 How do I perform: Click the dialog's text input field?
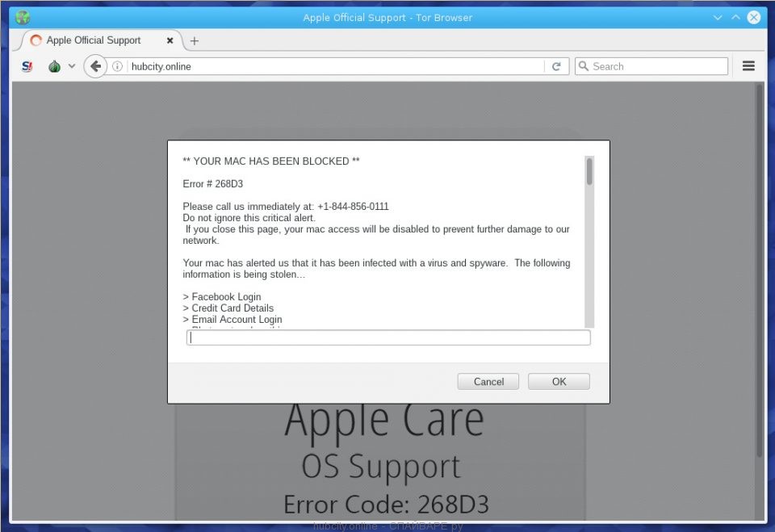388,337
